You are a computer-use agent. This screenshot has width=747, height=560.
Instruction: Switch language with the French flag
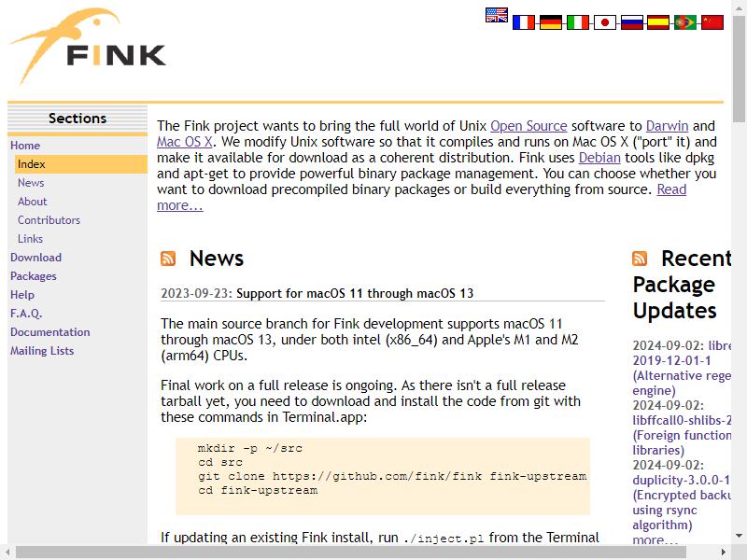524,22
